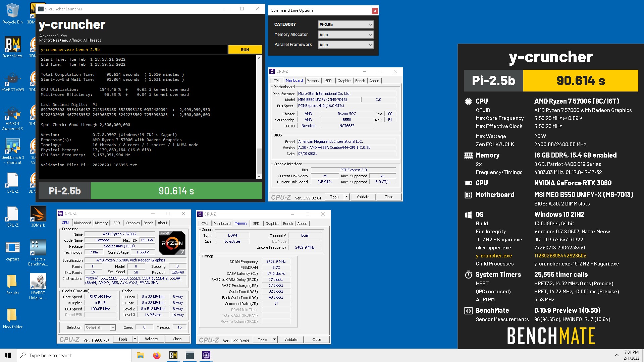Click Close button in Memory CPU-Z window
644x362 pixels.
tap(317, 340)
